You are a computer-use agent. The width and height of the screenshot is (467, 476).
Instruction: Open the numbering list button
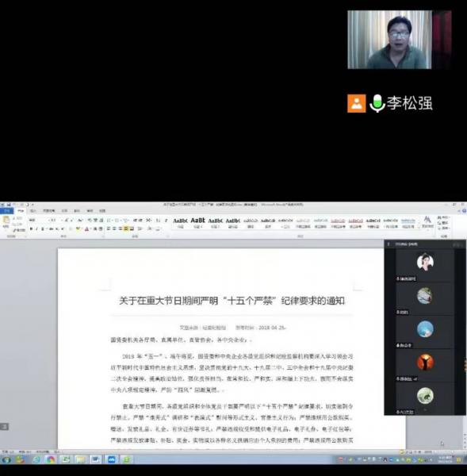point(117,221)
